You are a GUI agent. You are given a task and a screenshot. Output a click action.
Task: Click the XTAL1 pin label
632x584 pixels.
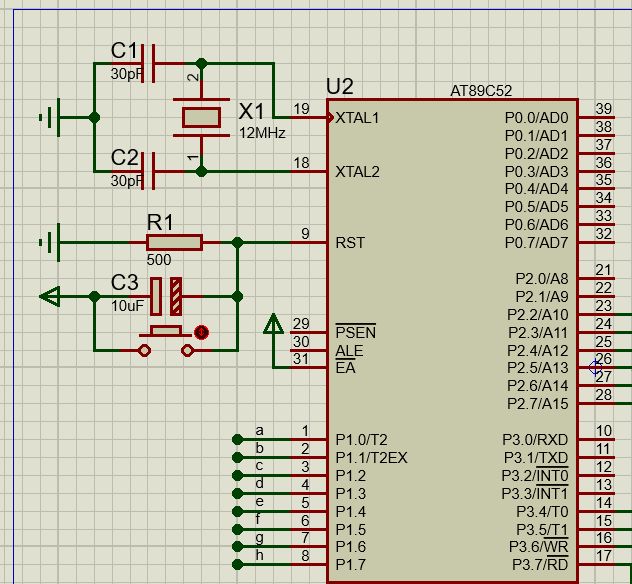(357, 118)
